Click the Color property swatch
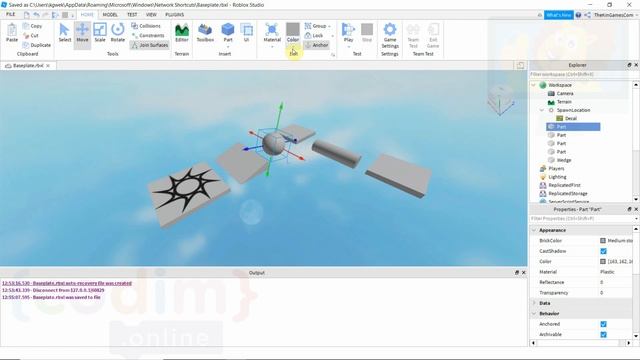Viewport: 640px width, 360px height. (x=603, y=261)
